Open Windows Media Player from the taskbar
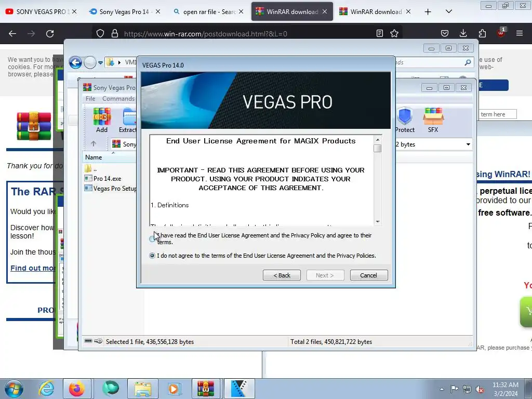The height and width of the screenshot is (399, 532). (174, 389)
